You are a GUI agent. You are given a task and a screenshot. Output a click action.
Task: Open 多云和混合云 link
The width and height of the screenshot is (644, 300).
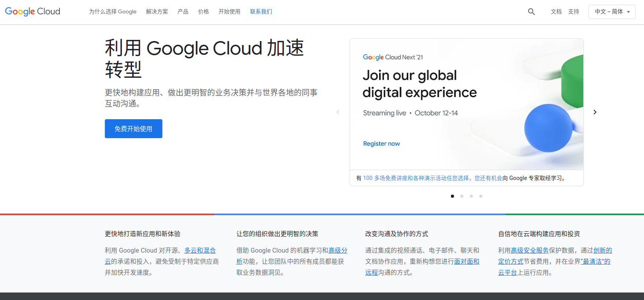pos(200,250)
